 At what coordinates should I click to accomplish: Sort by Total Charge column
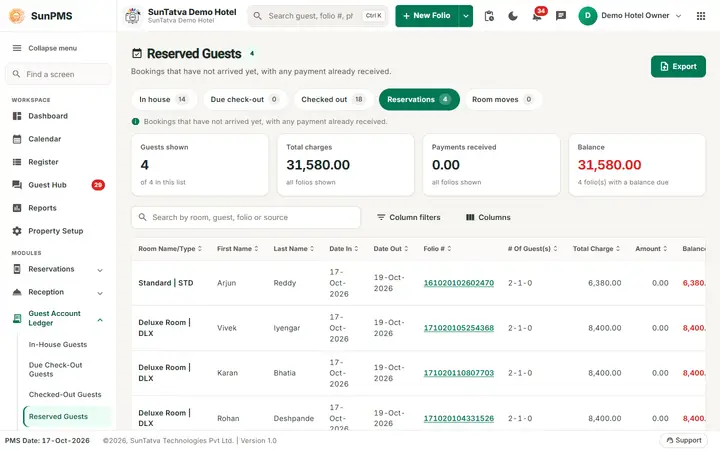click(x=596, y=249)
